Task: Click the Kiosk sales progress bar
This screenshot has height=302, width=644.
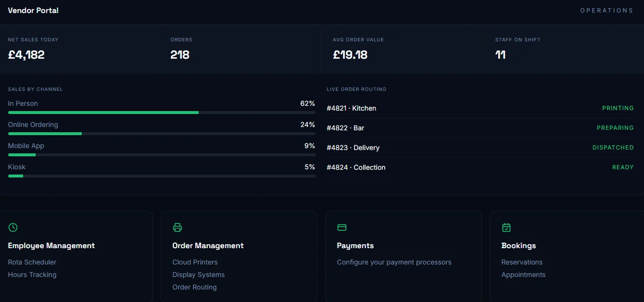Action: (x=162, y=176)
